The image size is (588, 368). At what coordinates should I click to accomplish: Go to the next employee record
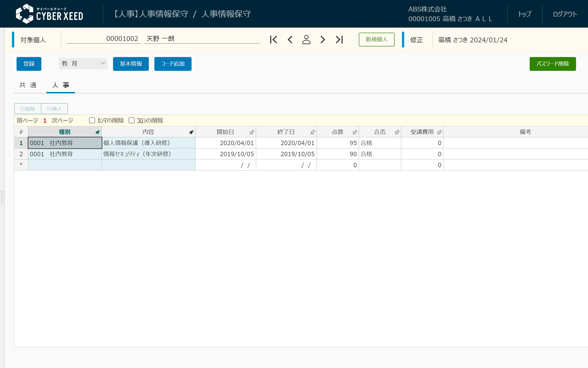coord(322,40)
